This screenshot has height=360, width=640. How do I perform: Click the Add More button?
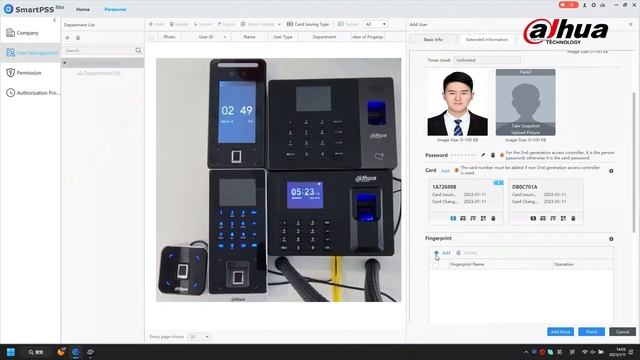click(x=560, y=332)
